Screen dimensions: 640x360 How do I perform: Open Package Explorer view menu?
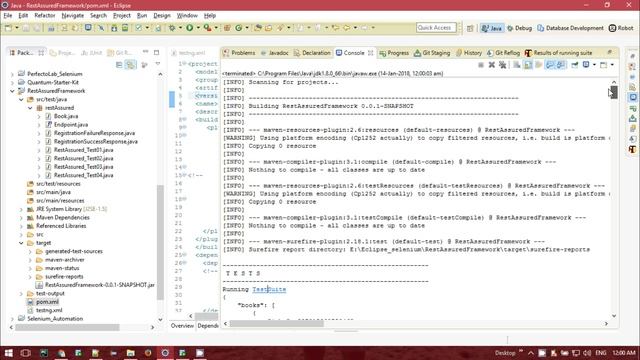[x=158, y=64]
